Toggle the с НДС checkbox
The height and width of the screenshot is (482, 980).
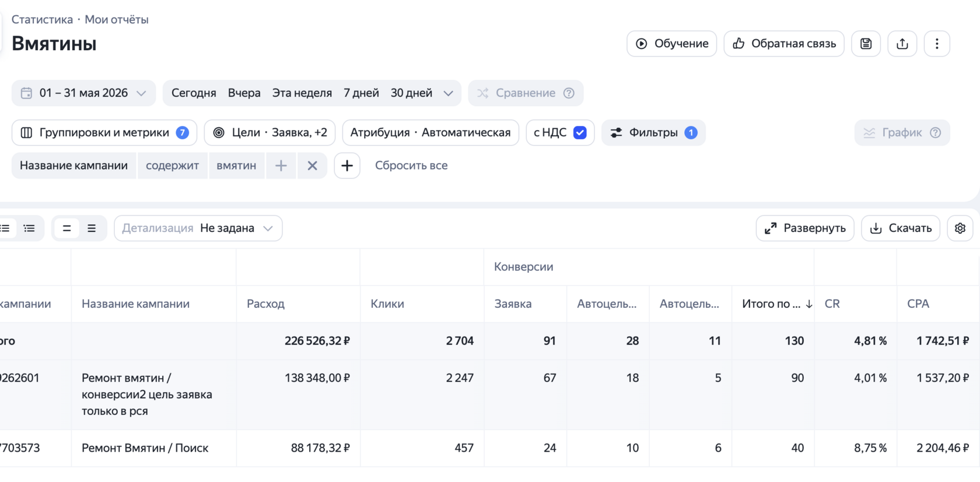[580, 133]
